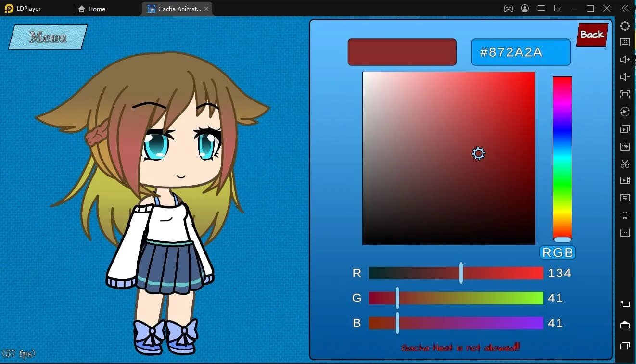Click the R slider handle
The width and height of the screenshot is (636, 364).
pyautogui.click(x=461, y=273)
